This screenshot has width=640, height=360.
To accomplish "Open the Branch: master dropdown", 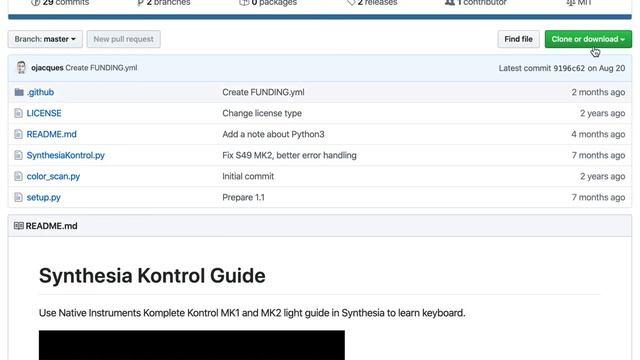I will point(45,39).
